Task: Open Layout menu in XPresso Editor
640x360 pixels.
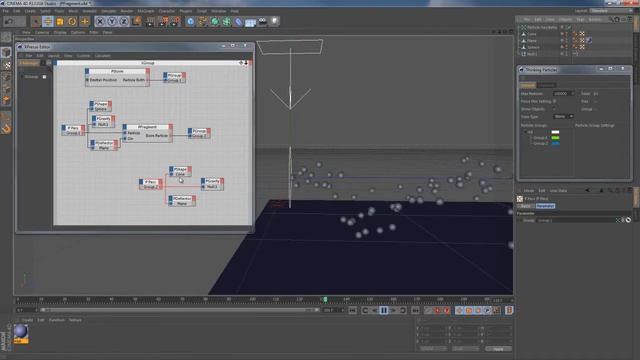Action: click(53, 56)
